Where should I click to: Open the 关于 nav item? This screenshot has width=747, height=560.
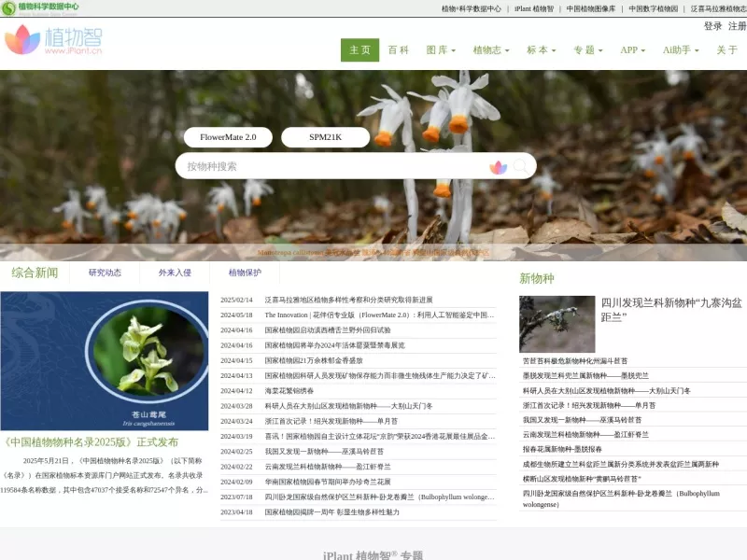727,50
